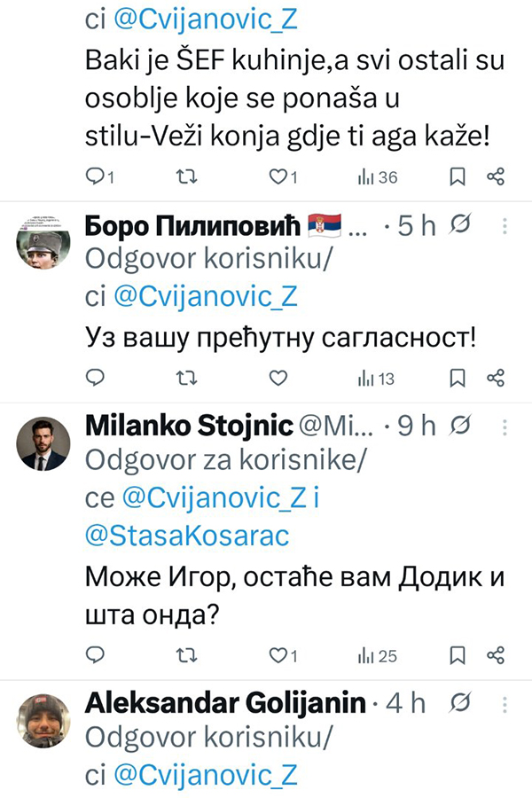
Task: Open more options on Боро Пилиповић's tweet
Action: [x=505, y=225]
